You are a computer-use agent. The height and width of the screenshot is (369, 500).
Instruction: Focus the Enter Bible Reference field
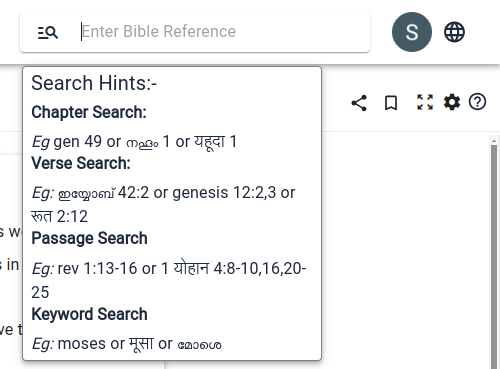click(x=220, y=32)
